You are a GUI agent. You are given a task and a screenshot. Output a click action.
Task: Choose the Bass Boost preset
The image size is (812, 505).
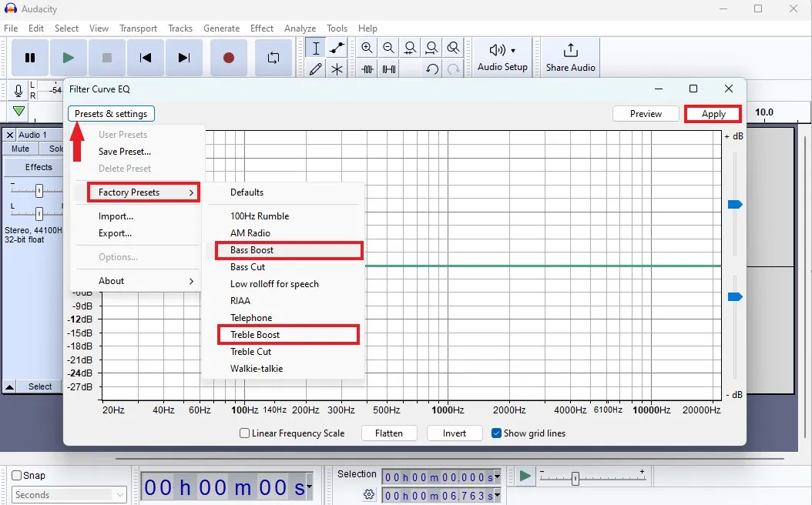(x=252, y=250)
